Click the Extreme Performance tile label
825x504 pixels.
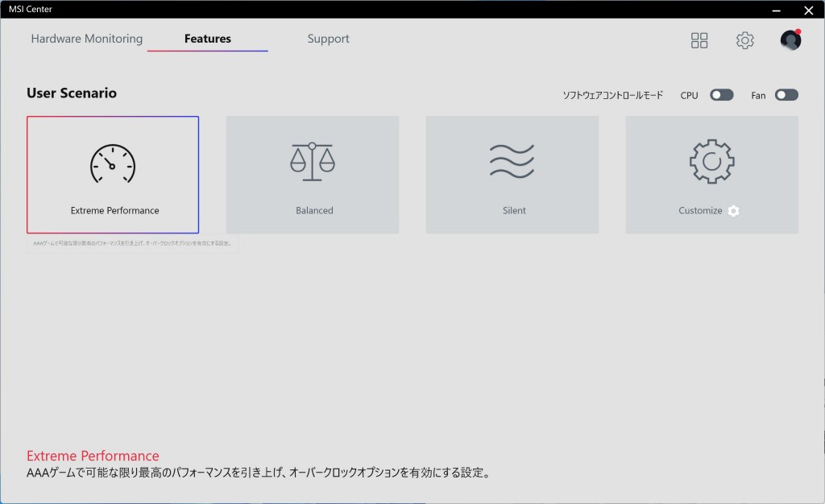114,211
